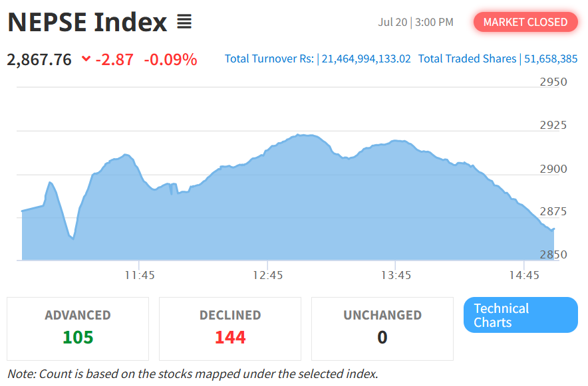588x386 pixels.
Task: Click the 14:45 time axis label
Action: click(x=525, y=274)
